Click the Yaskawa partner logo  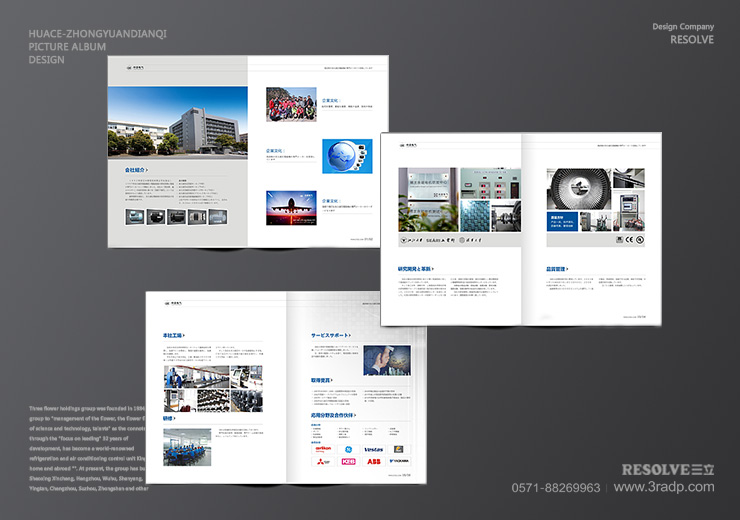pos(399,461)
